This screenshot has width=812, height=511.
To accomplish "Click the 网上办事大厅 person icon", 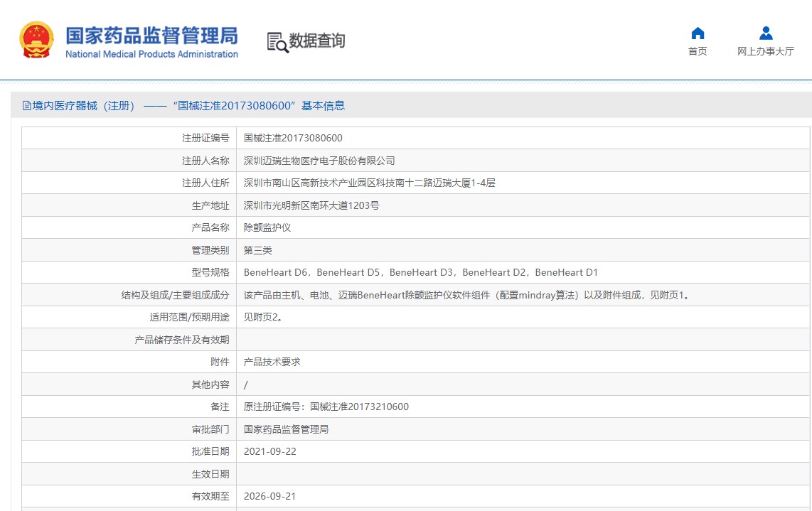I will [x=766, y=33].
